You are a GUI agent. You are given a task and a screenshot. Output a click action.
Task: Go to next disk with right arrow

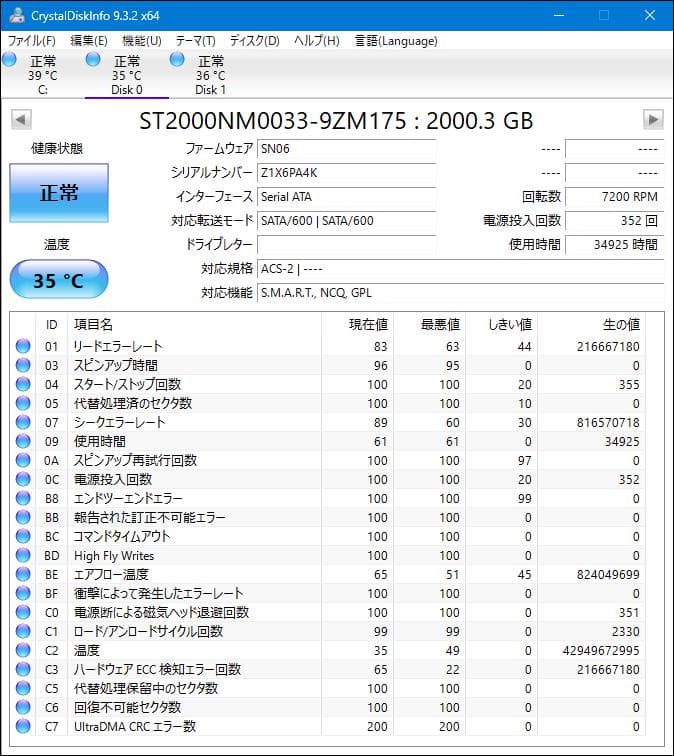coord(653,120)
